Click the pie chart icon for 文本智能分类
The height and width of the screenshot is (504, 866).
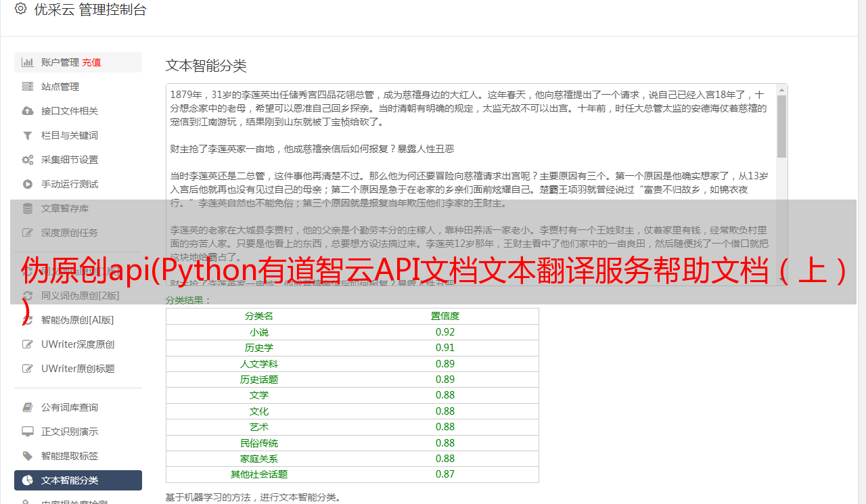click(28, 480)
